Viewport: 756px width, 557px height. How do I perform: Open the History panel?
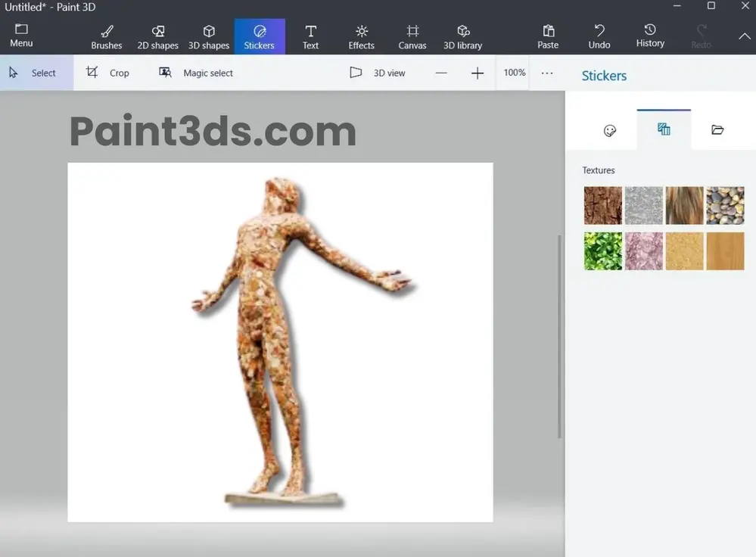tap(649, 36)
